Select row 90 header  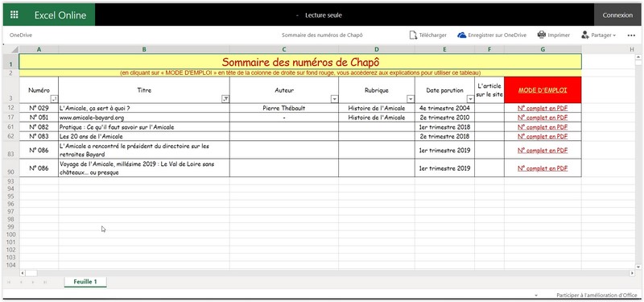coord(11,168)
